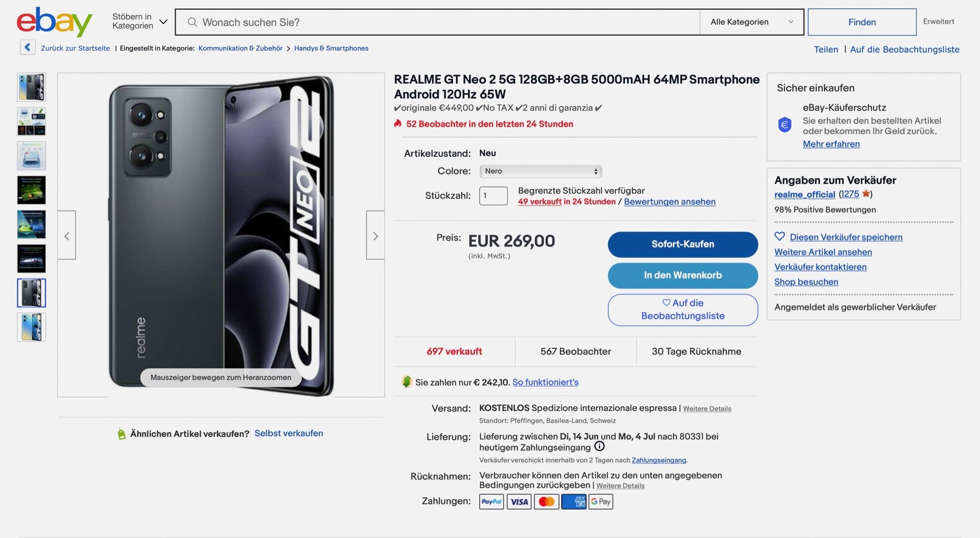Click the eBay logo
The image size is (980, 538).
[54, 22]
